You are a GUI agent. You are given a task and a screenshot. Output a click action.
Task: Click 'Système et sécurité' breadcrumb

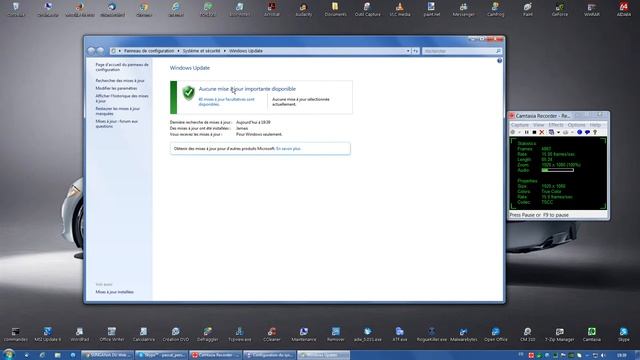tap(201, 51)
